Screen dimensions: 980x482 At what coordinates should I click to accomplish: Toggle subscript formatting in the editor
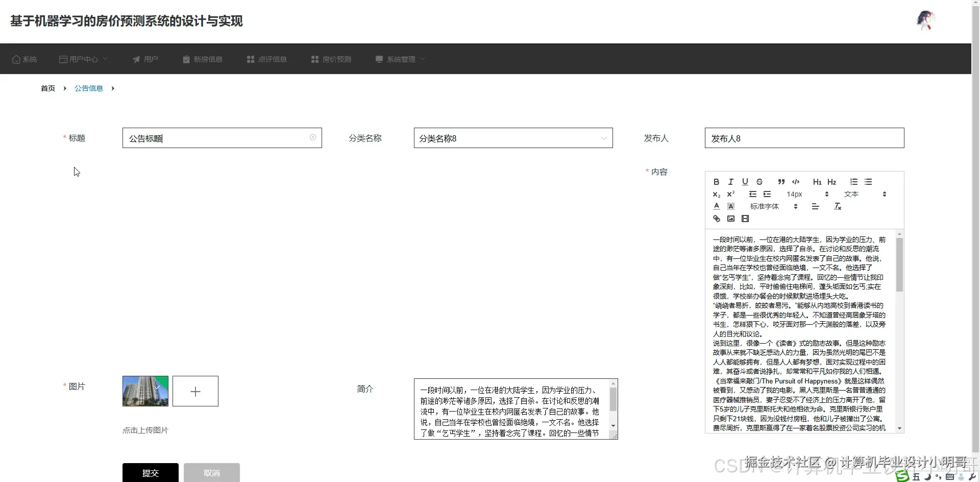(x=716, y=194)
